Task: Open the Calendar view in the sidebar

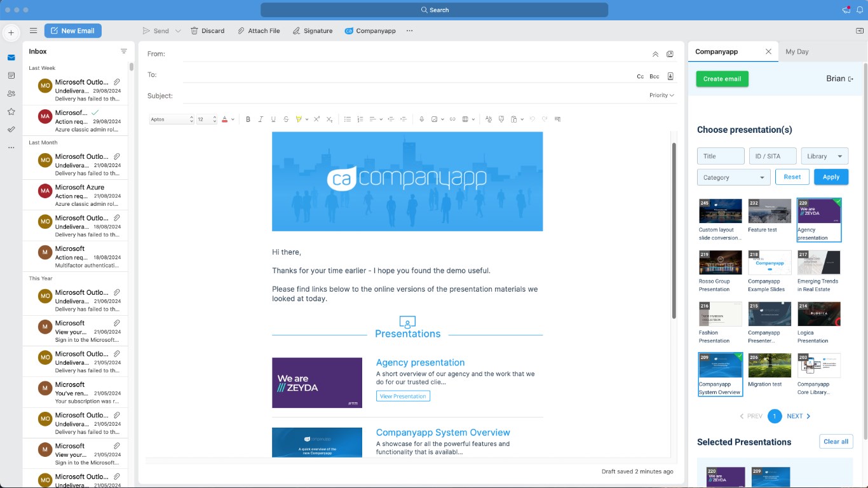Action: 11,76
